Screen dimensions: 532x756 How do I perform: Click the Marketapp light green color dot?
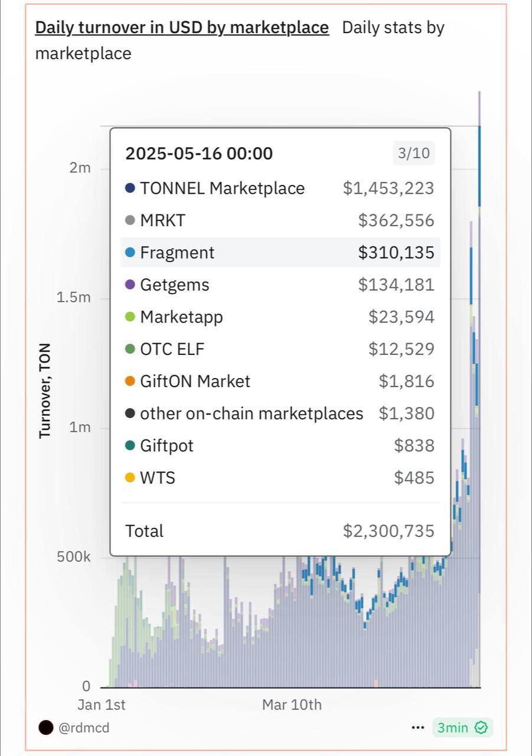(x=130, y=317)
